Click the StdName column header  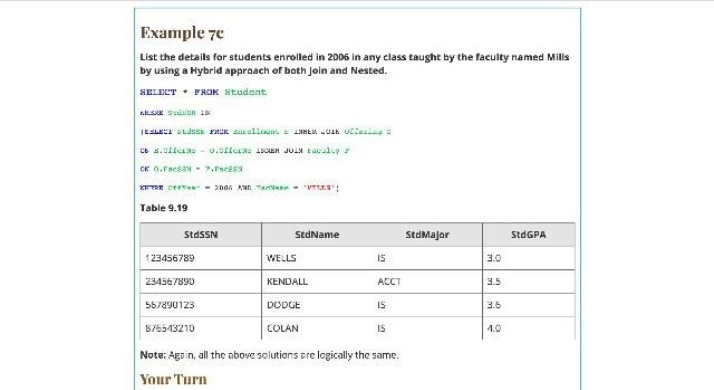pyautogui.click(x=317, y=235)
